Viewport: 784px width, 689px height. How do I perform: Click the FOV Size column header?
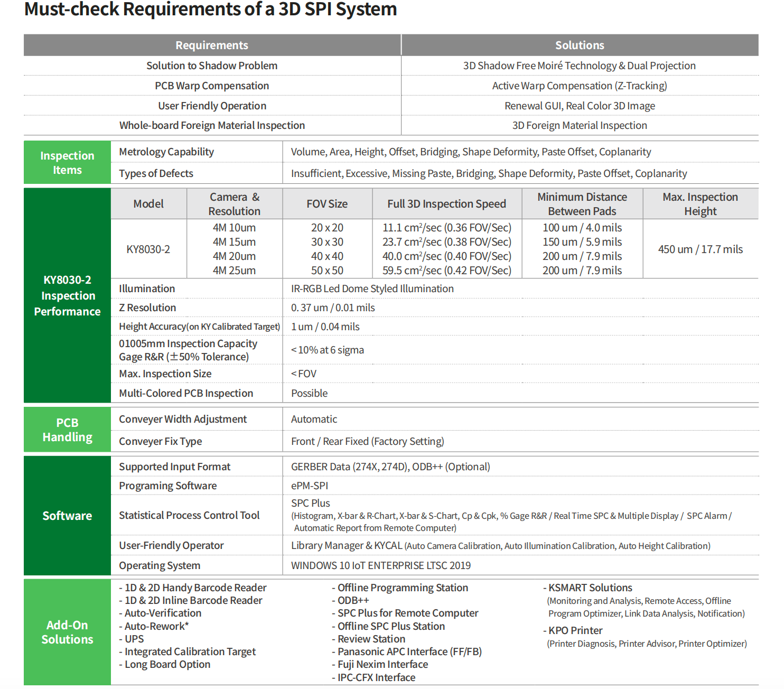tap(327, 204)
